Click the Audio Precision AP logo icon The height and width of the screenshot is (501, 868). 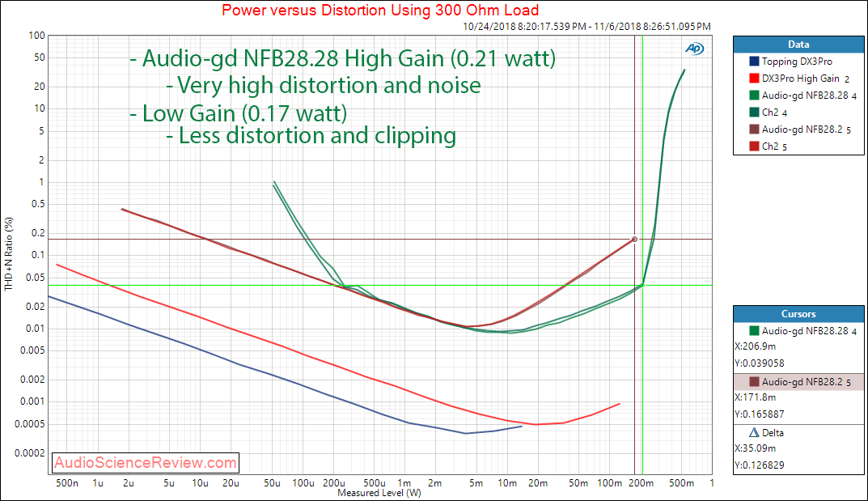694,49
